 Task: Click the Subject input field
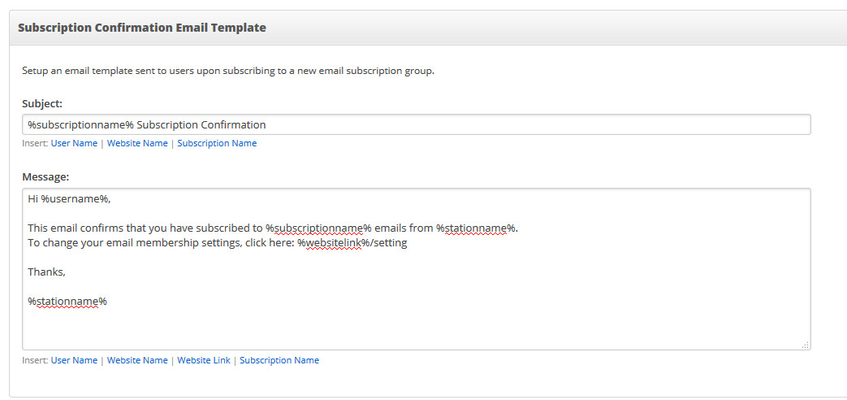pyautogui.click(x=416, y=125)
